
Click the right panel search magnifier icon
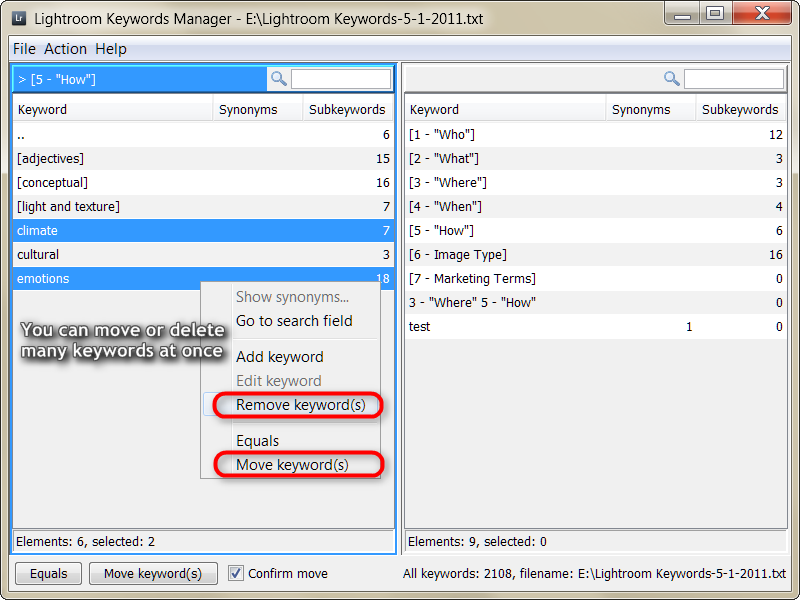click(x=671, y=79)
